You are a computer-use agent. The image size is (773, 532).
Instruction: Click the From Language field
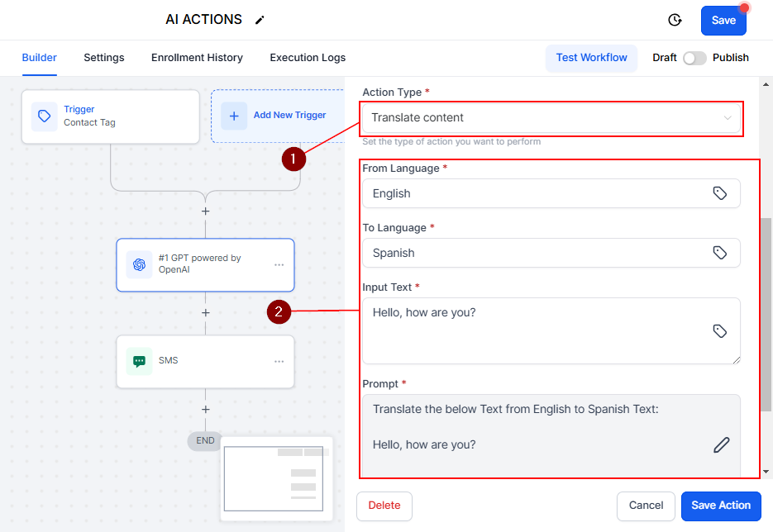click(551, 193)
